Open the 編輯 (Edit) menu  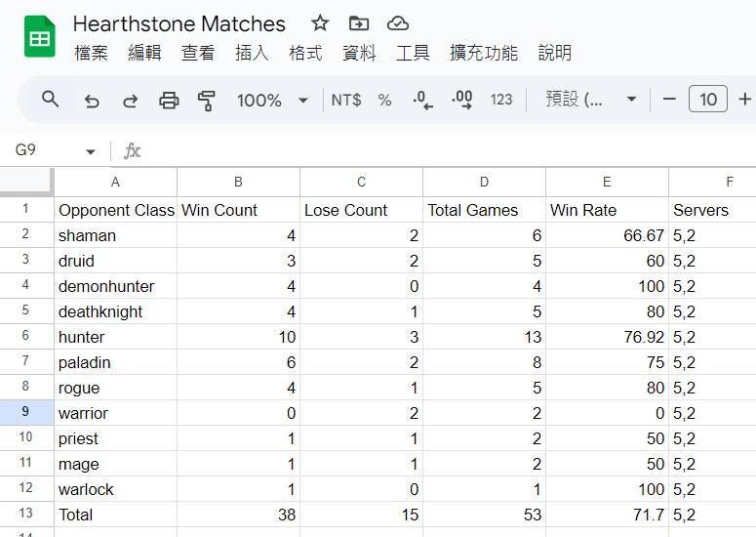tap(144, 53)
